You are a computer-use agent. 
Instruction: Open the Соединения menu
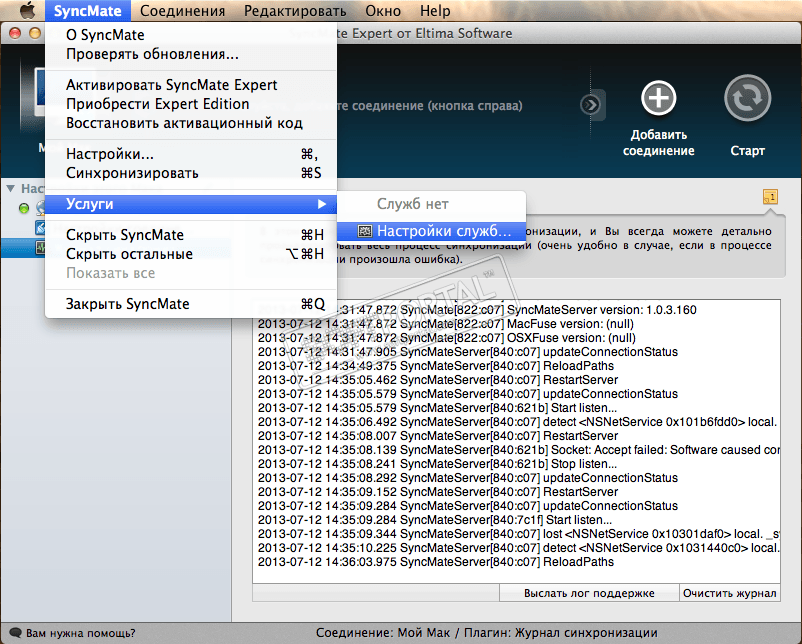(183, 11)
